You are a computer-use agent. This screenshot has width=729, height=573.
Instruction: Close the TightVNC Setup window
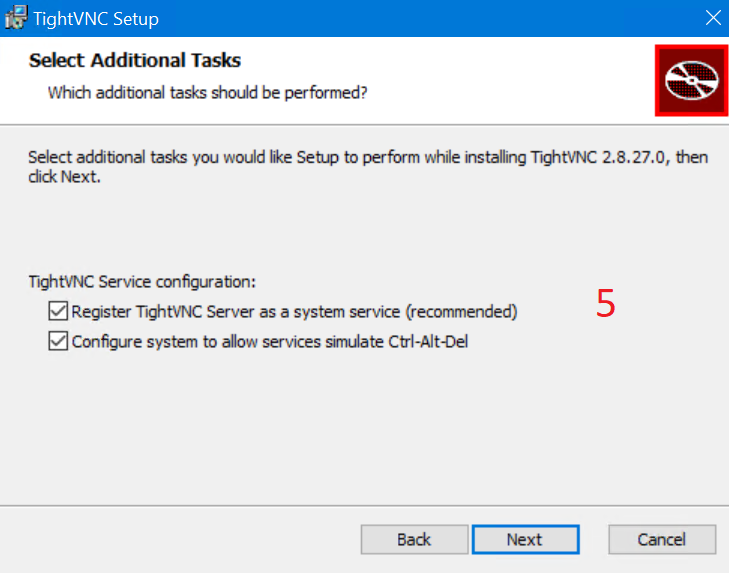713,18
